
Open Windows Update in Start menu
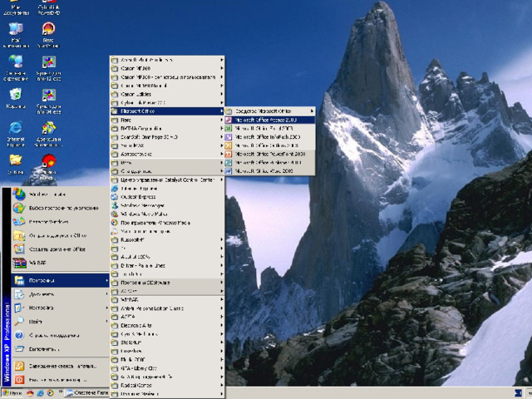click(x=60, y=195)
